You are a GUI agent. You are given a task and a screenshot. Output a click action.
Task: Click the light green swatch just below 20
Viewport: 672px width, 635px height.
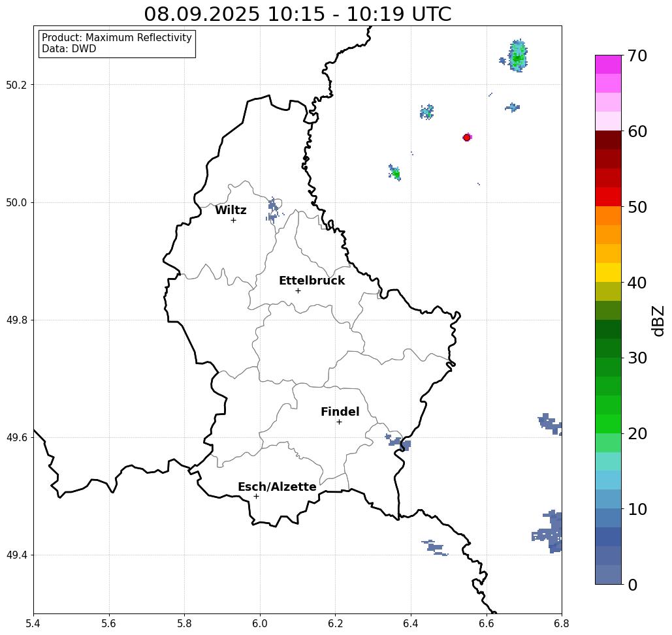(608, 442)
